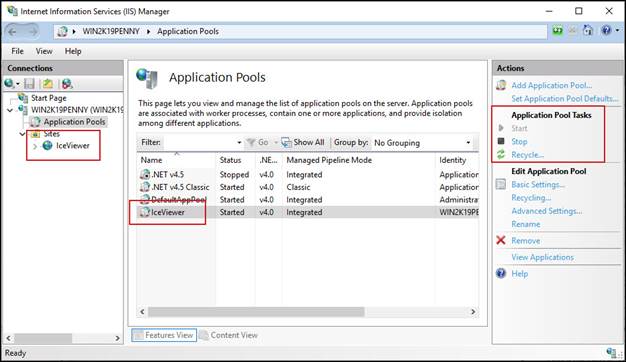626x362 pixels.
Task: Select the .NET v4.5 Classic pool row
Action: (x=307, y=187)
